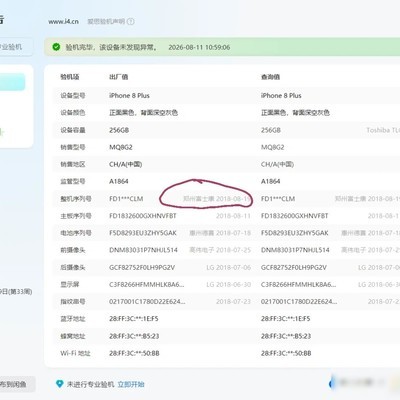Screen dimensions: 400x400
Task: Open the www.i4.cn website link
Action: (63, 22)
